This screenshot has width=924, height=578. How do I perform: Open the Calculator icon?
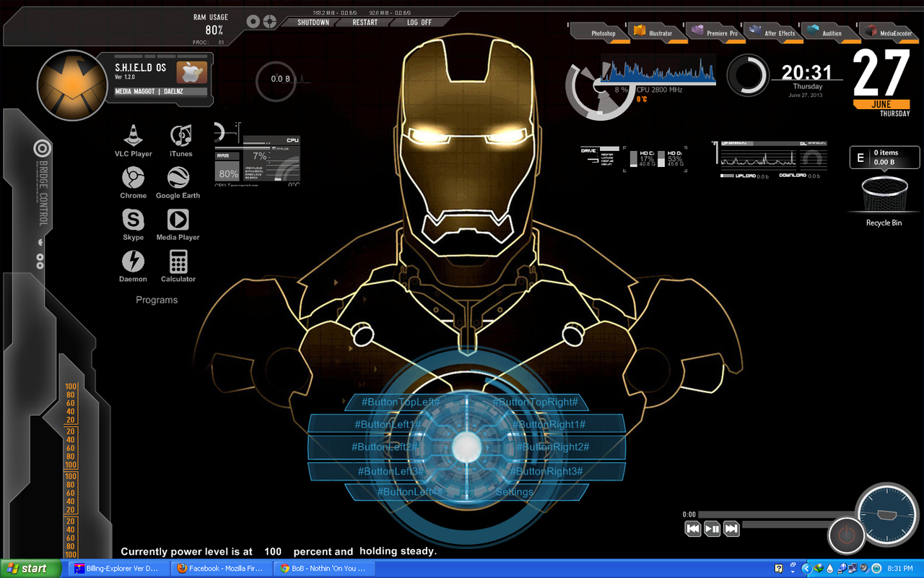click(178, 261)
